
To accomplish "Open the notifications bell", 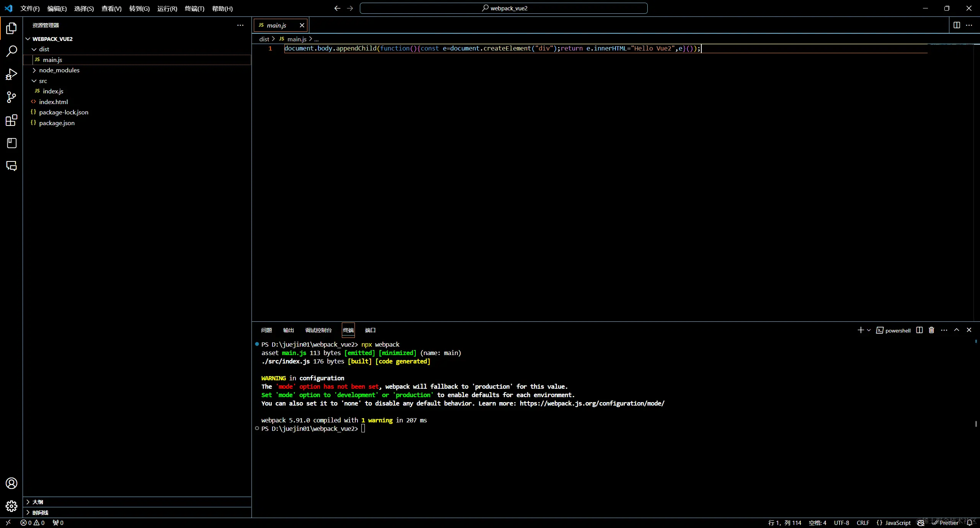I will 970,523.
